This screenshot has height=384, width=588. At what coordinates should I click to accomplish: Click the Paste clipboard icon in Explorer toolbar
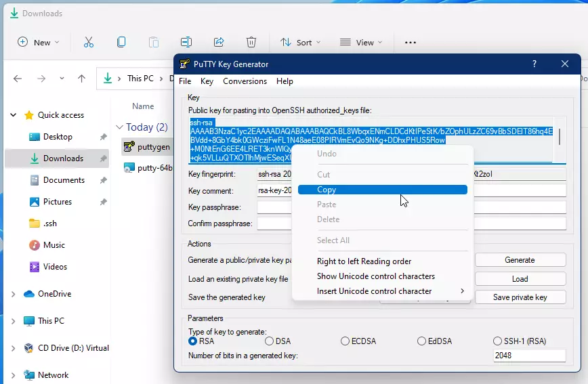point(154,42)
